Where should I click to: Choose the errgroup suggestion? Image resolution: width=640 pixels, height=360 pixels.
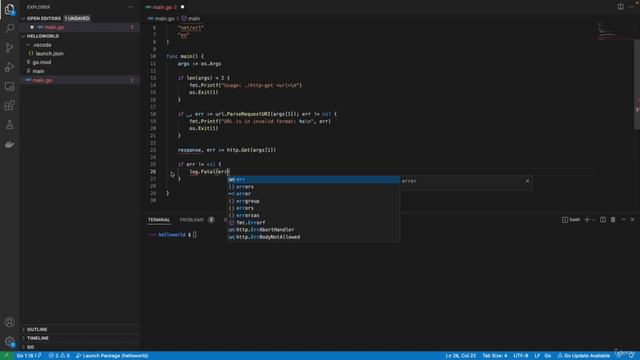[313, 201]
